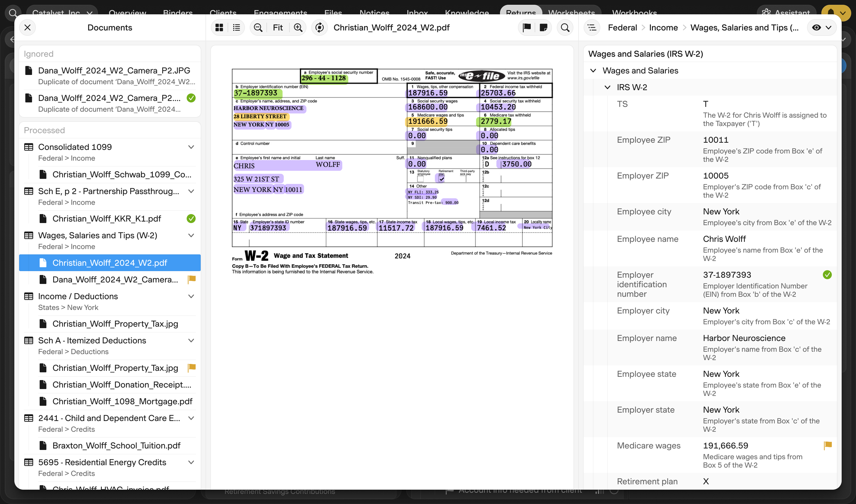Viewport: 856px width, 504px height.
Task: Switch to list view of pages
Action: point(237,27)
